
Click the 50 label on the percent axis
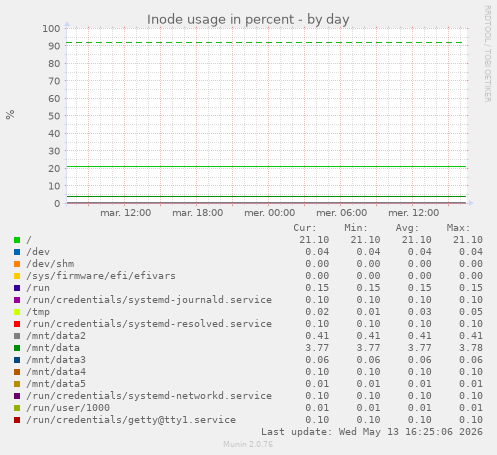(54, 116)
